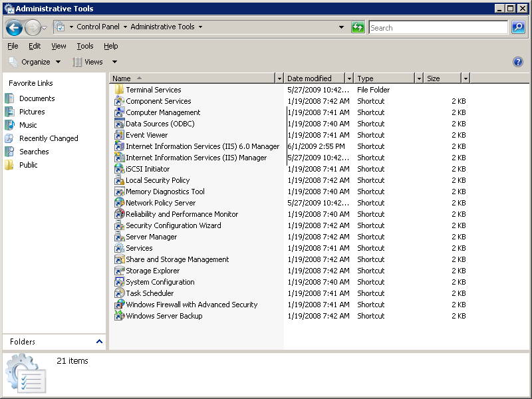
Task: Click the Event Viewer shortcut icon
Action: 120,135
